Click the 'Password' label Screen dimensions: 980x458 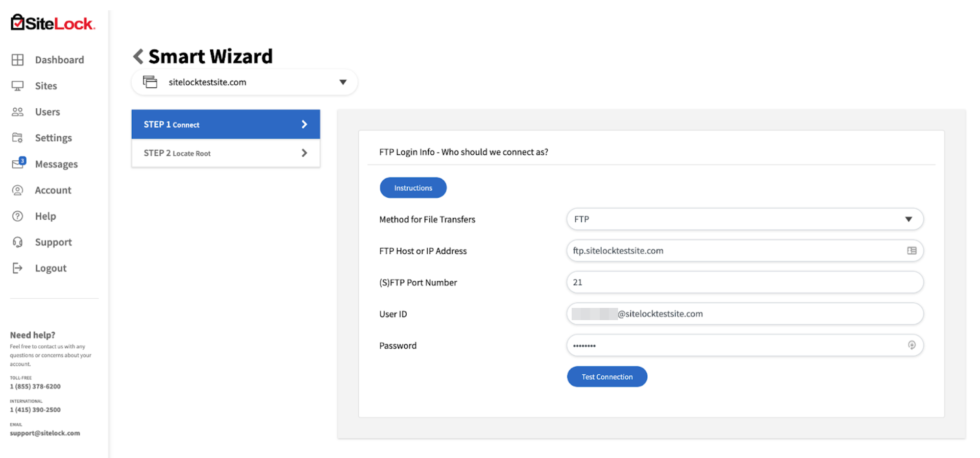(398, 346)
